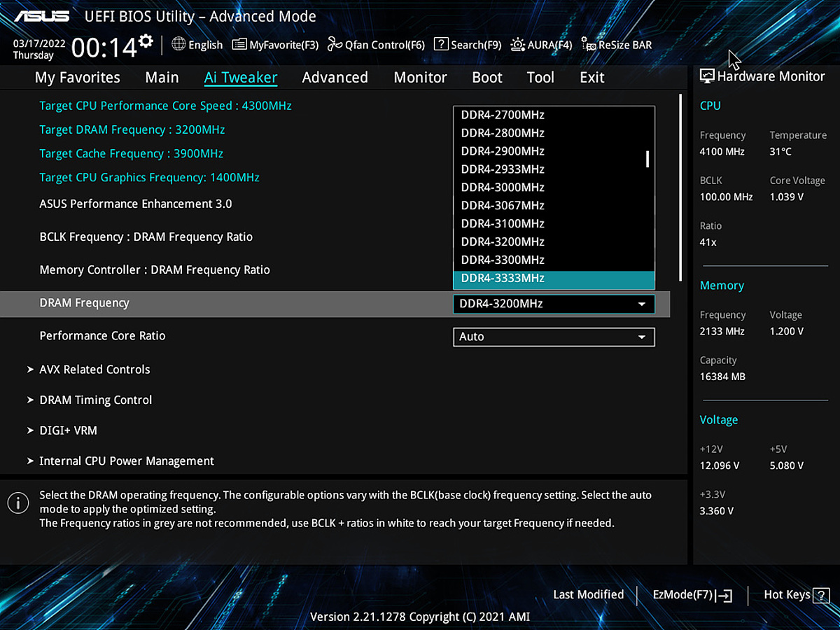Click the info icon in help panel
Image resolution: width=840 pixels, height=630 pixels.
coord(18,503)
